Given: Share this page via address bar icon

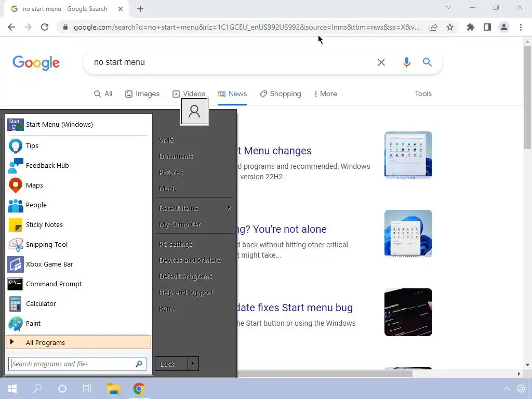Looking at the screenshot, I should [x=433, y=27].
